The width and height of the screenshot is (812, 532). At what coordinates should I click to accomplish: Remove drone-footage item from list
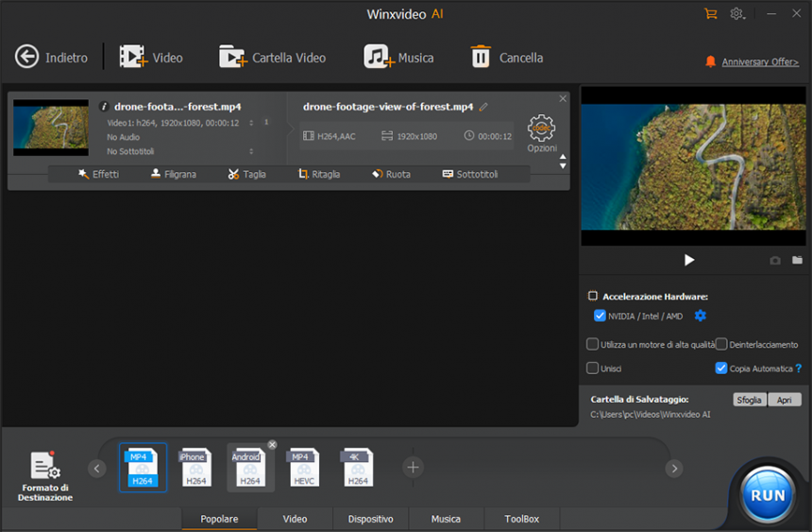pos(563,98)
